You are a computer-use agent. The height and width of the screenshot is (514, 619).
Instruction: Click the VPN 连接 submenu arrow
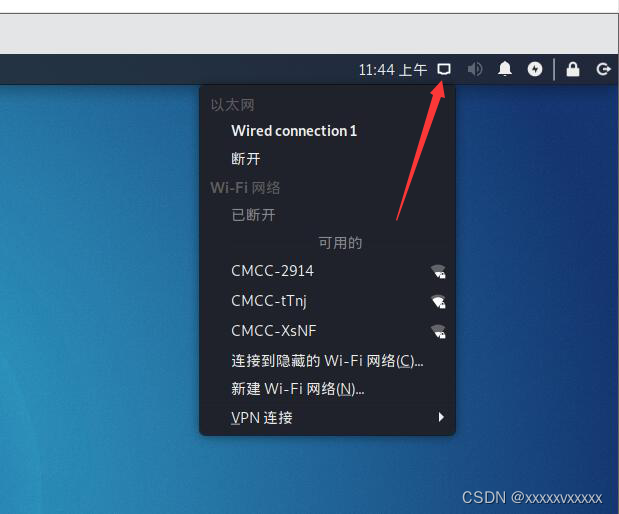pyautogui.click(x=441, y=417)
